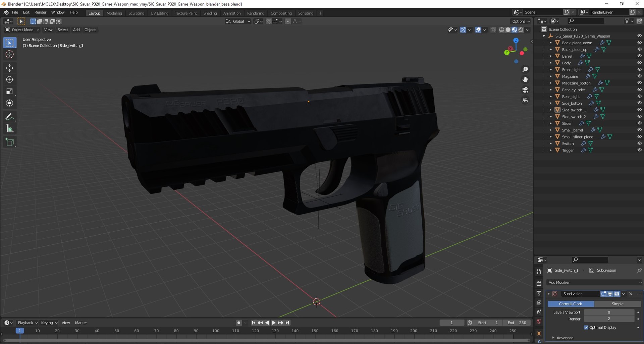
Task: Switch to rendered viewport shading
Action: 521,30
